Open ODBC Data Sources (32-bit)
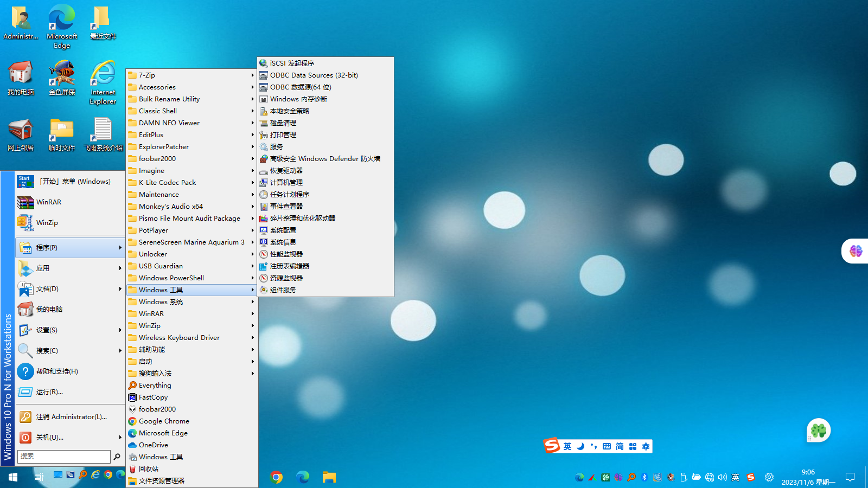 coord(325,75)
